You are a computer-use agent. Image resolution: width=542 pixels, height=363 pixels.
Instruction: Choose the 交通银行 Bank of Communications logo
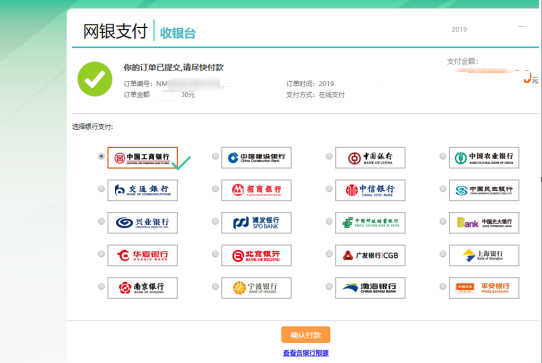[x=142, y=190]
